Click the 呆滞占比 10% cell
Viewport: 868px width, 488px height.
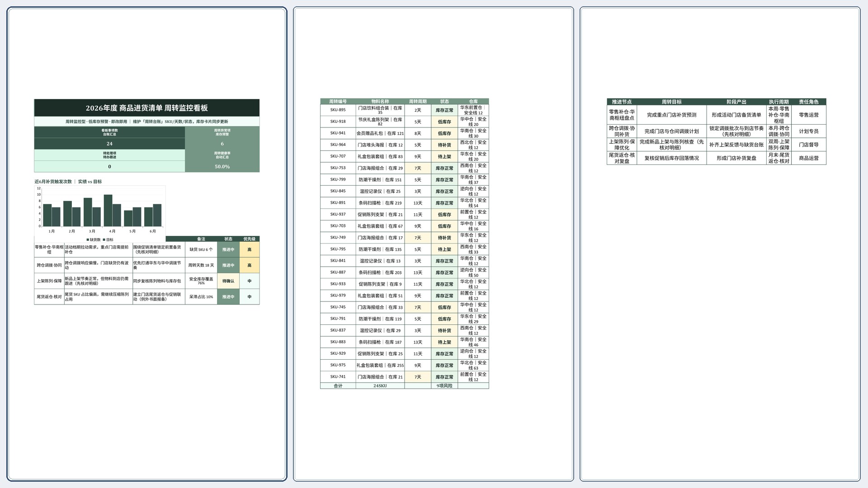201,297
